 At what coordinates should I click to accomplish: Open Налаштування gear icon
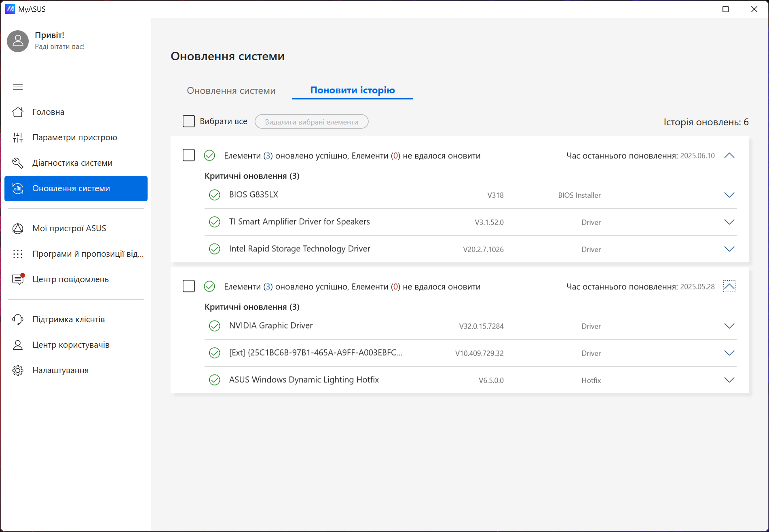click(x=18, y=370)
